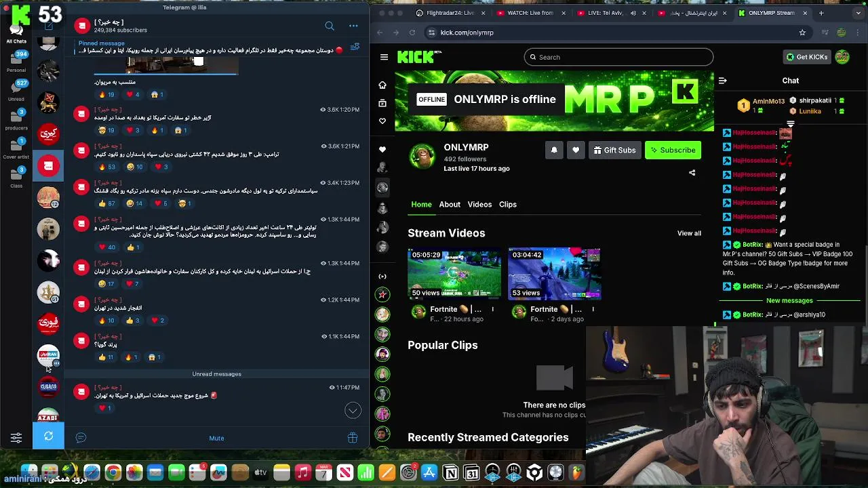This screenshot has height=488, width=868.
Task: Open FL Studio from the Dock
Action: click(x=576, y=472)
